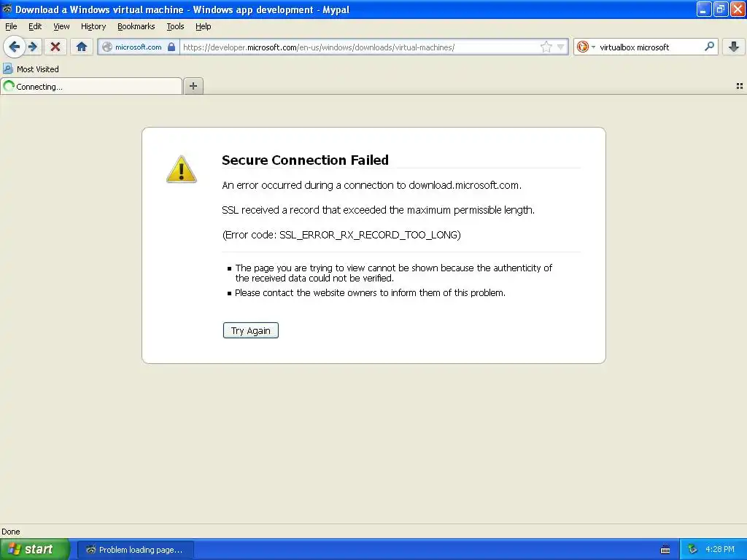Image resolution: width=747 pixels, height=560 pixels.
Task: Select the Connecting... tab
Action: [91, 86]
